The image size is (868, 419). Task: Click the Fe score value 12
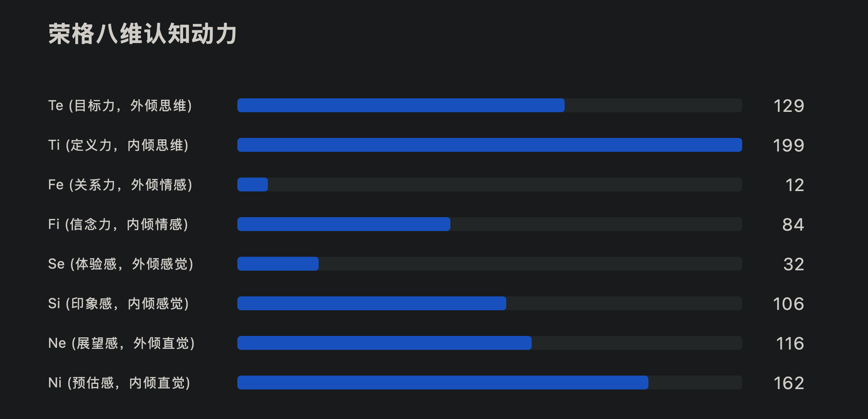pyautogui.click(x=795, y=185)
